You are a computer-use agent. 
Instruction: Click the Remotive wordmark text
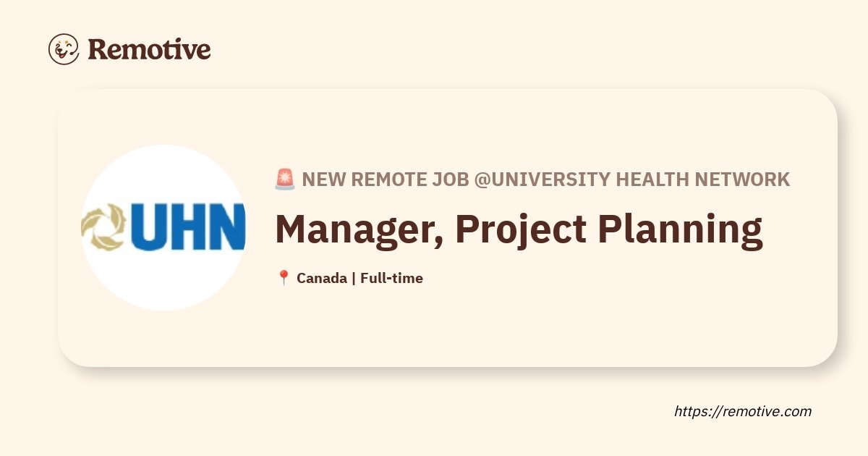coord(149,49)
